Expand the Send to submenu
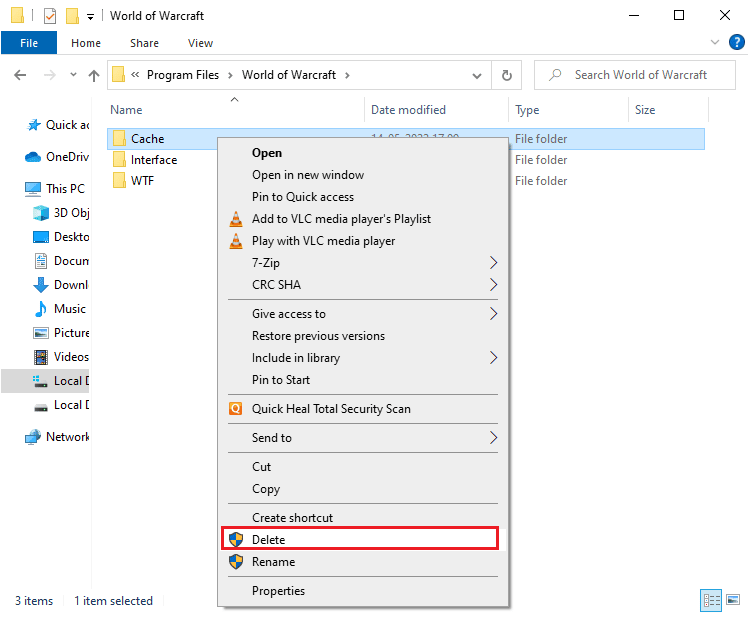The height and width of the screenshot is (644, 749). [363, 438]
